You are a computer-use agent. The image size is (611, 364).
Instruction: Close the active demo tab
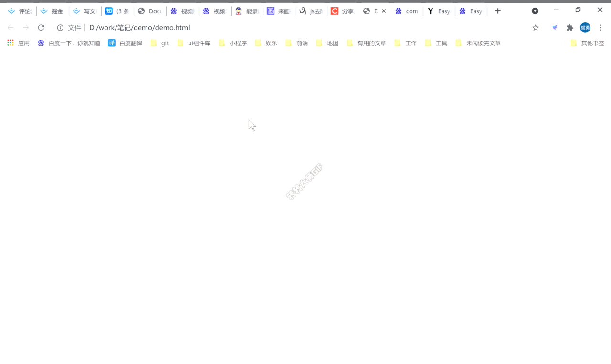tap(384, 11)
